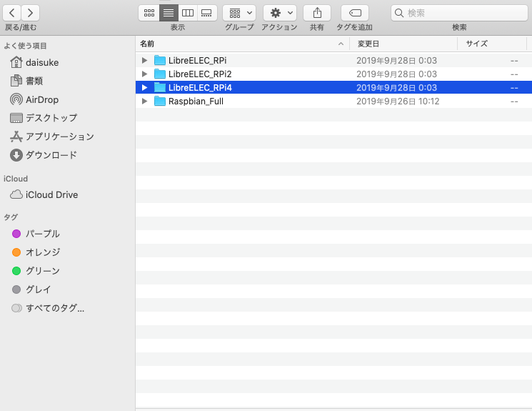Expand the LibreELEC_RPi2 folder triangle
The width and height of the screenshot is (532, 411).
click(144, 74)
